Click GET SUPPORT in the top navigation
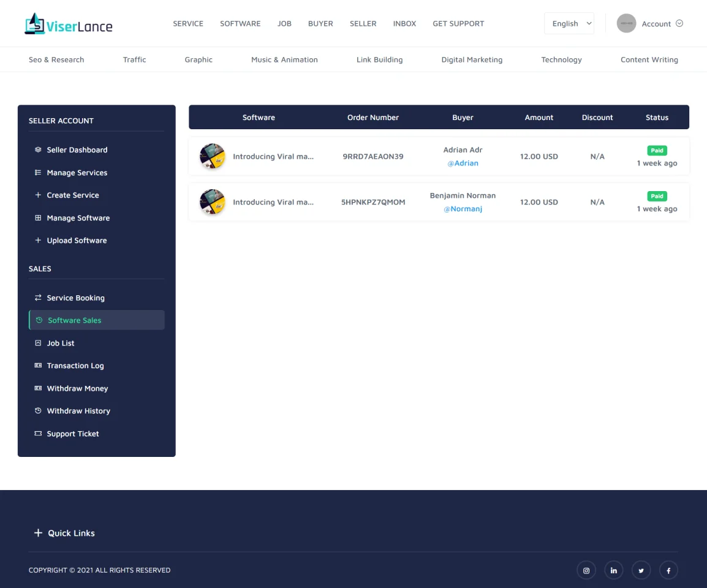This screenshot has height=588, width=707. pyautogui.click(x=458, y=23)
